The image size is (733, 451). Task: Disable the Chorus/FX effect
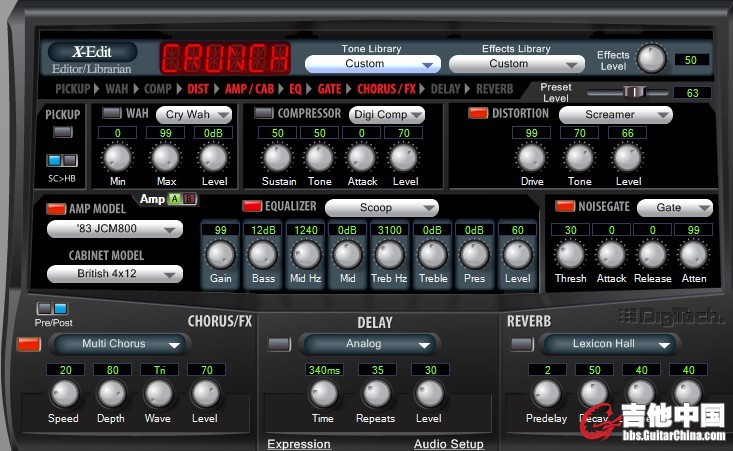pos(29,344)
